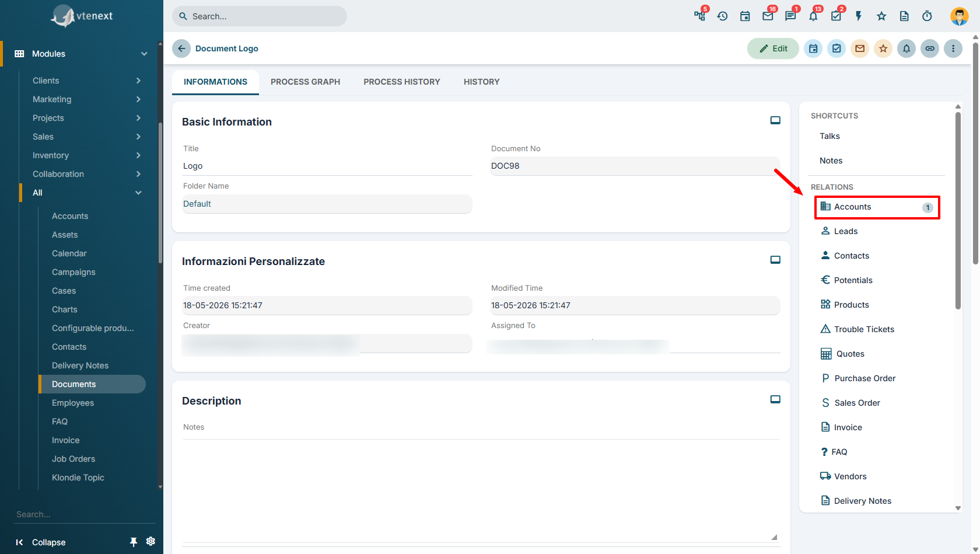Open the favorites star in top bar
Image resolution: width=980 pixels, height=554 pixels.
(x=881, y=16)
